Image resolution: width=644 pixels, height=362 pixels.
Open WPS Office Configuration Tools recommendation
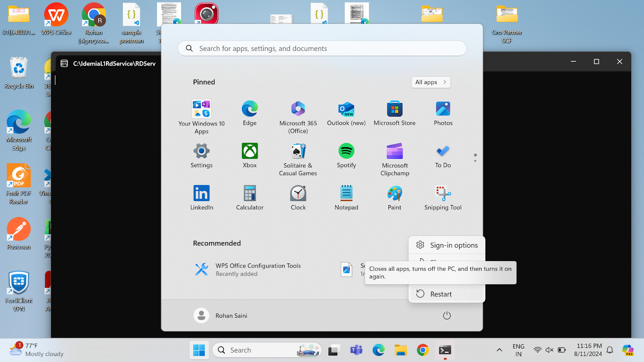[x=248, y=269]
